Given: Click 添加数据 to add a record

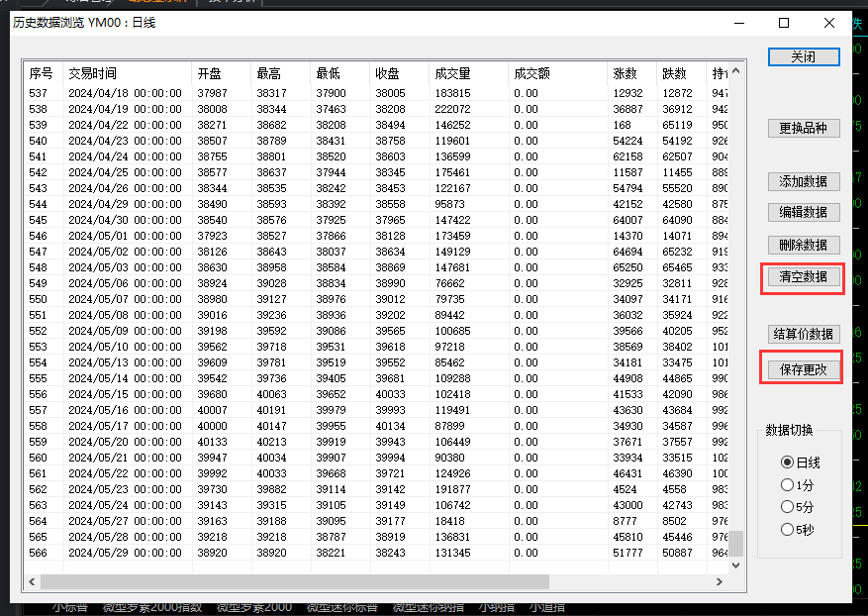Looking at the screenshot, I should pos(804,181).
